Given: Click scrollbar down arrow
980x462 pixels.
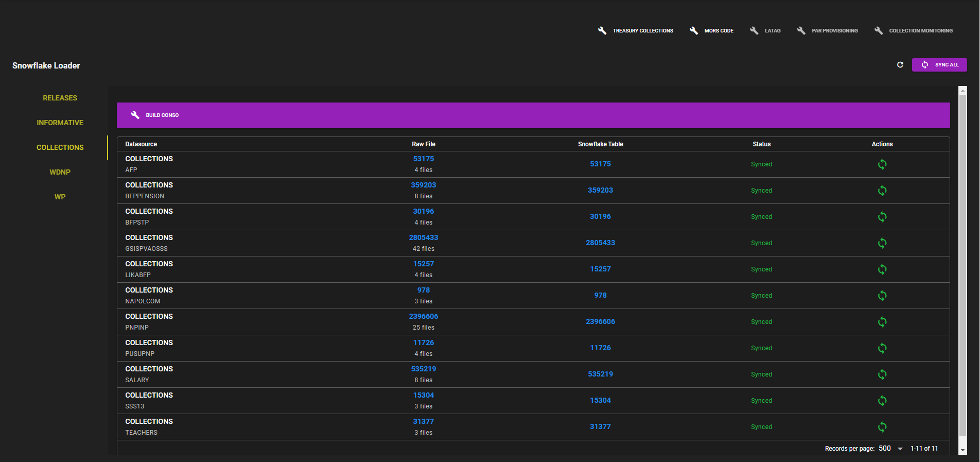Looking at the screenshot, I should point(962,451).
